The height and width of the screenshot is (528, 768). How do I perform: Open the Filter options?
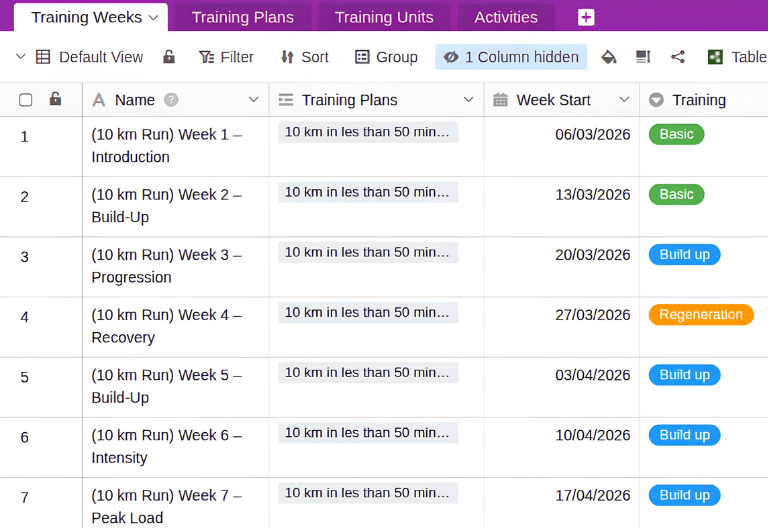pos(226,57)
